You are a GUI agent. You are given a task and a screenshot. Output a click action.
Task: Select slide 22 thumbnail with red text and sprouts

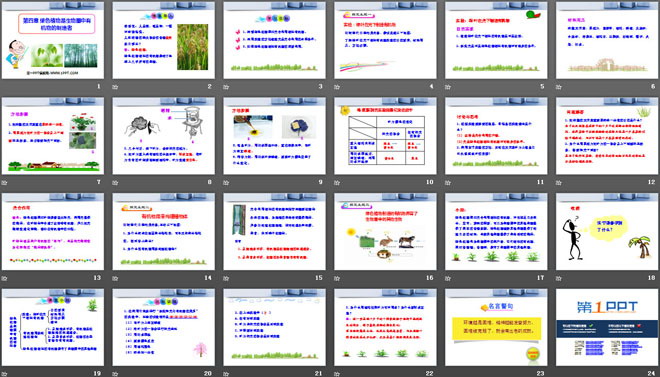coord(385,327)
